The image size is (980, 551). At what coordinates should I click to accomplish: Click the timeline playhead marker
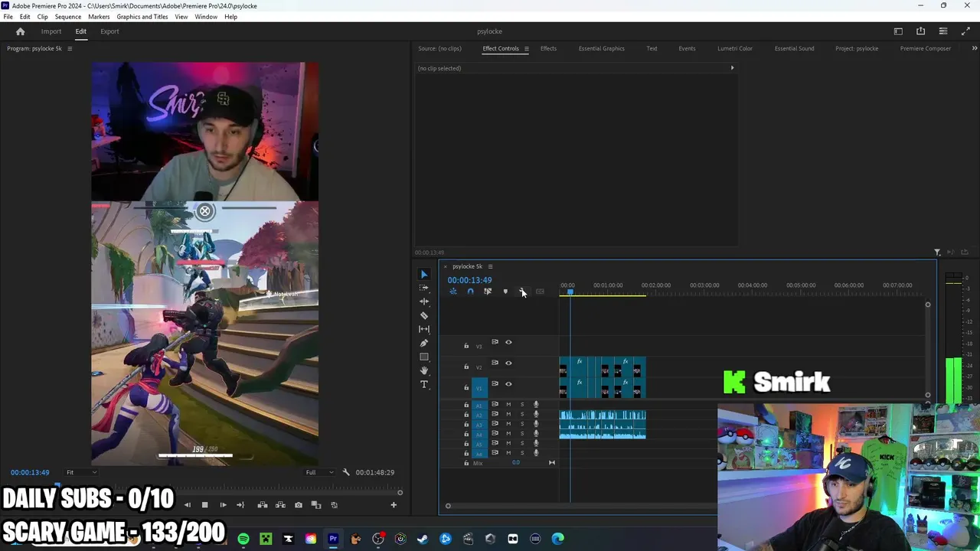click(x=570, y=292)
